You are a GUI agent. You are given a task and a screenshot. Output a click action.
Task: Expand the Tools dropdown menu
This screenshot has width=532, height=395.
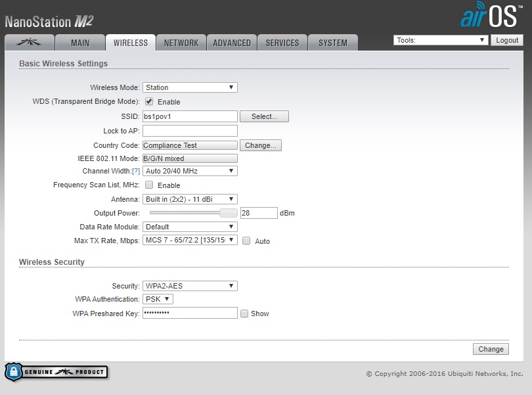pyautogui.click(x=440, y=40)
